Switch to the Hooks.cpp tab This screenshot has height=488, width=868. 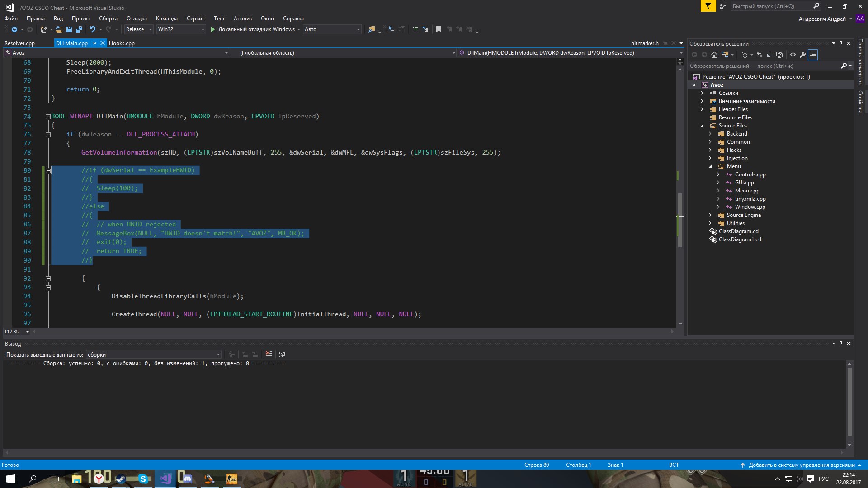click(122, 43)
